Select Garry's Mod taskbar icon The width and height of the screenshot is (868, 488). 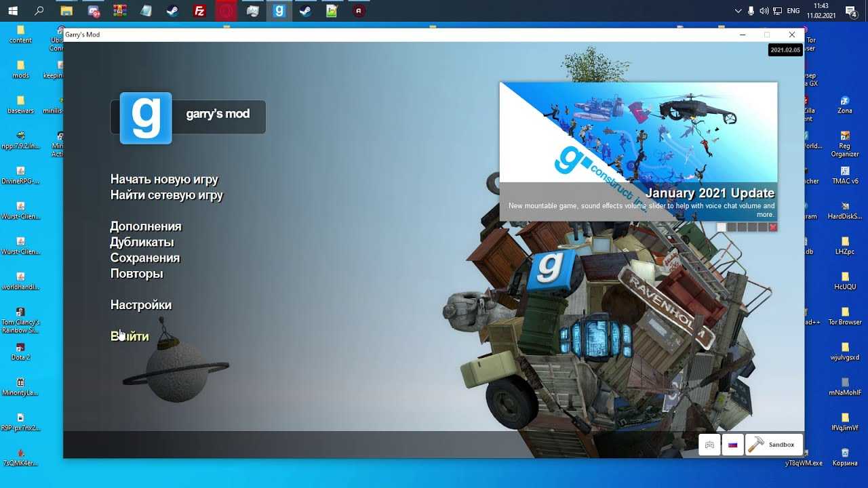[279, 11]
